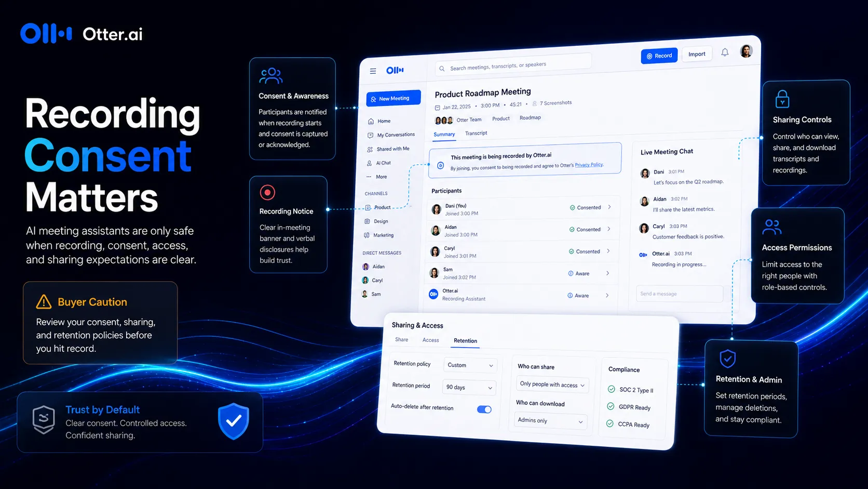Click the My Conversations sidebar icon
The width and height of the screenshot is (868, 489).
coord(370,135)
